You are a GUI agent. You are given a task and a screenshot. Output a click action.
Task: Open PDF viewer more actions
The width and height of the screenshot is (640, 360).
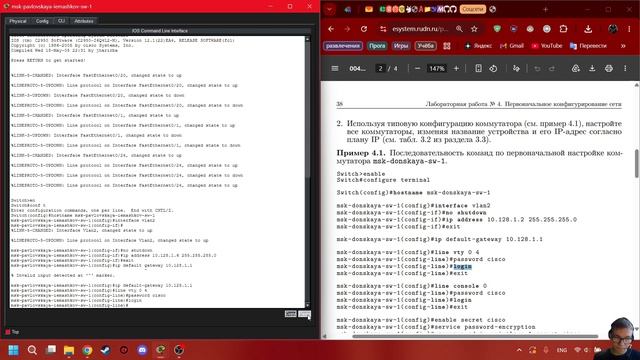point(625,69)
